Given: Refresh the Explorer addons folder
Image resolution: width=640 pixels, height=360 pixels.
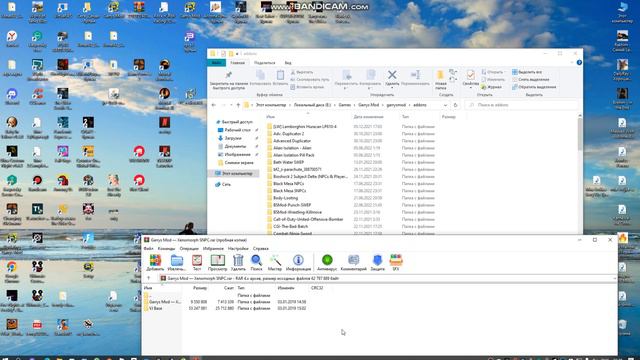Looking at the screenshot, I should click(x=455, y=105).
